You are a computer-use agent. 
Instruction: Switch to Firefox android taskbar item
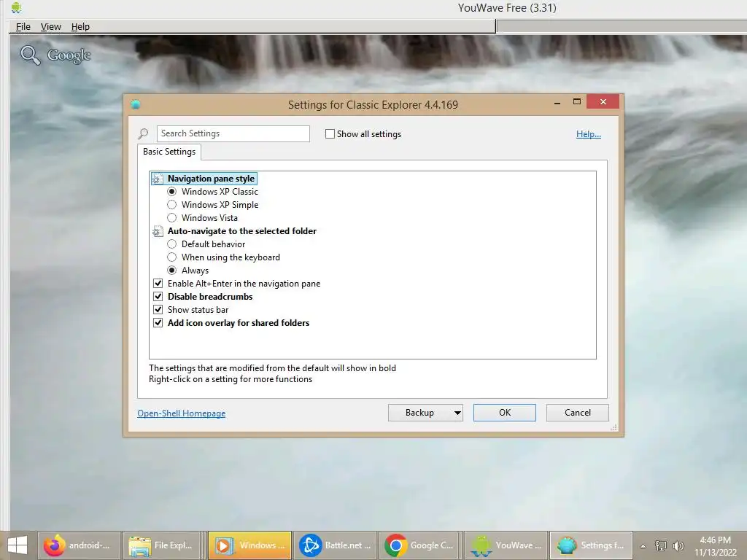pyautogui.click(x=79, y=545)
